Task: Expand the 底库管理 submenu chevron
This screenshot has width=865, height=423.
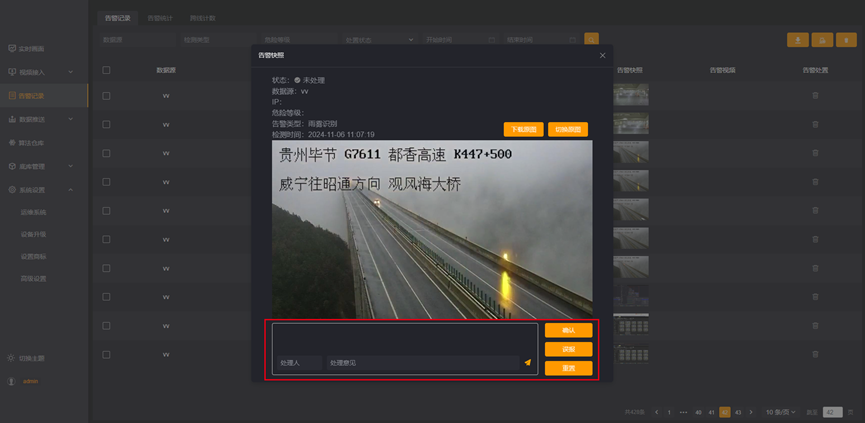Action: point(71,166)
